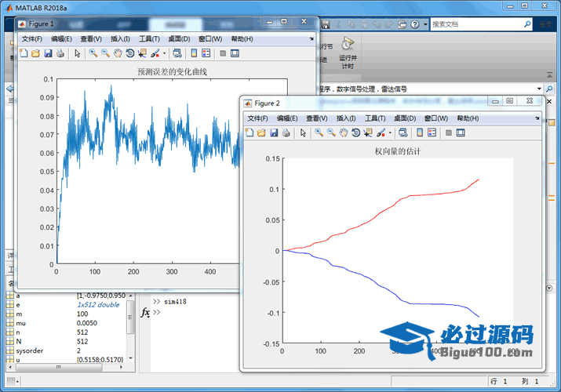Screen dimensions: 561x392
Task: Click the Open File icon in Figure 2
Action: pyautogui.click(x=261, y=132)
